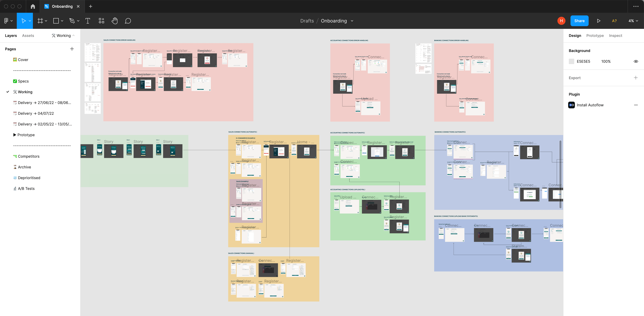Expand the Onboarding file title menu
The image size is (644, 316).
tap(352, 21)
